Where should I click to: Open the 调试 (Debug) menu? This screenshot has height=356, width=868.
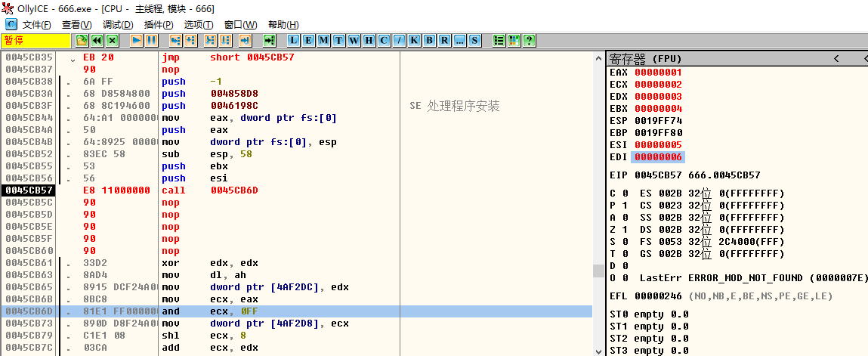click(116, 25)
